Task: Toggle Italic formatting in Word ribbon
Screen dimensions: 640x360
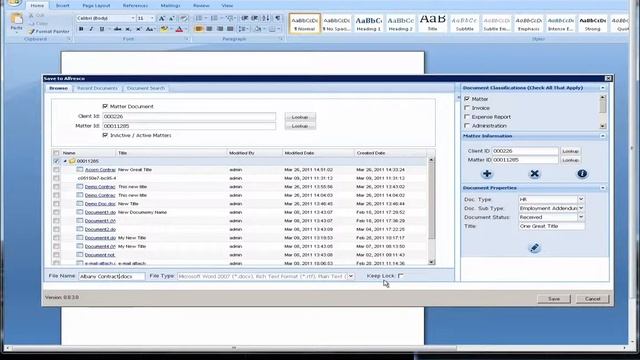Action: [x=91, y=29]
